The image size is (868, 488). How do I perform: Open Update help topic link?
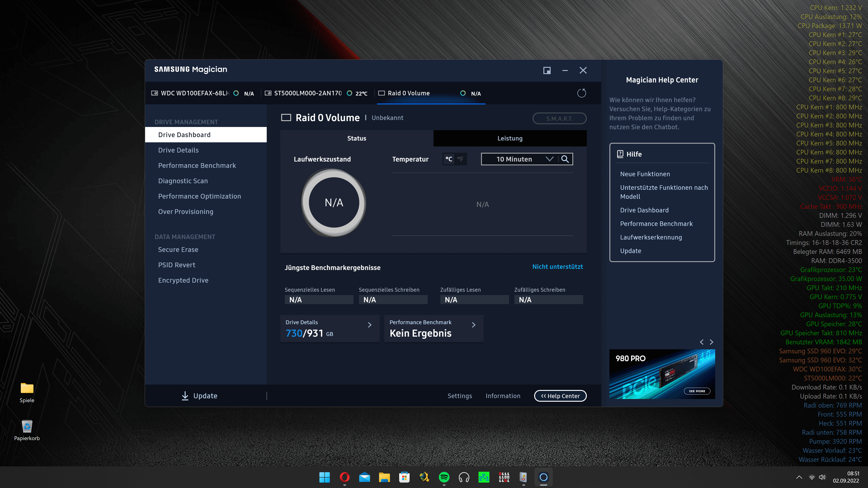click(x=631, y=251)
